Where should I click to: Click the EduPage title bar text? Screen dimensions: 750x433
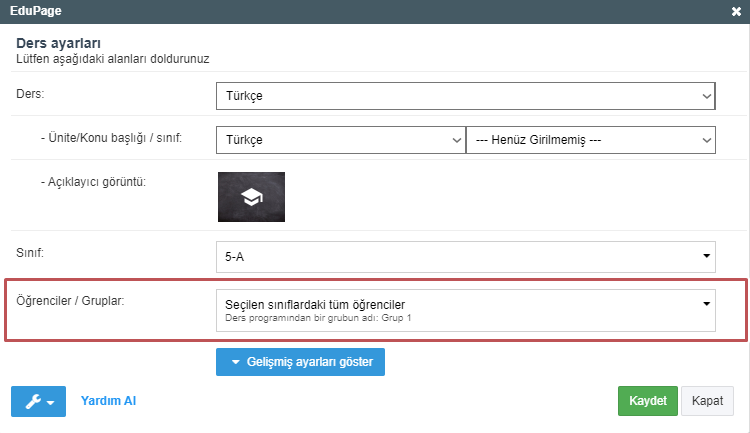37,11
